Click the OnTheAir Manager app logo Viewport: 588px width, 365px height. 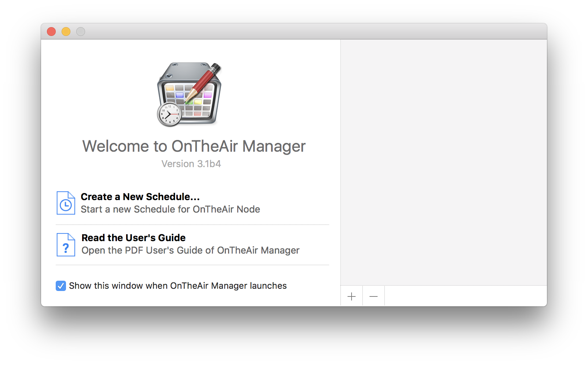click(x=190, y=95)
